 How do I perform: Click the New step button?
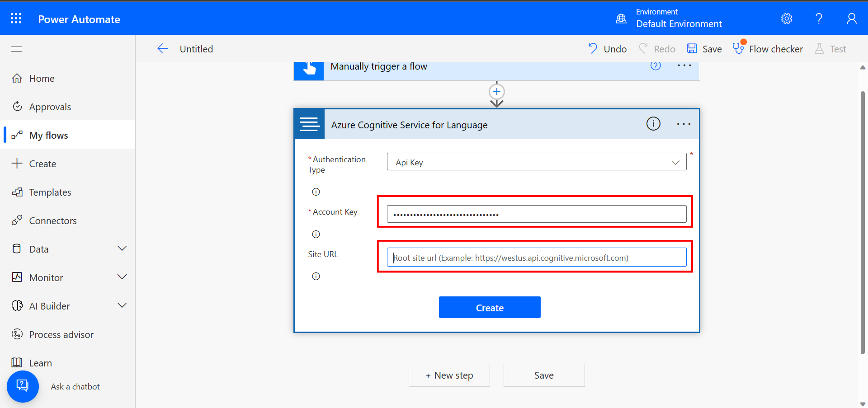449,375
